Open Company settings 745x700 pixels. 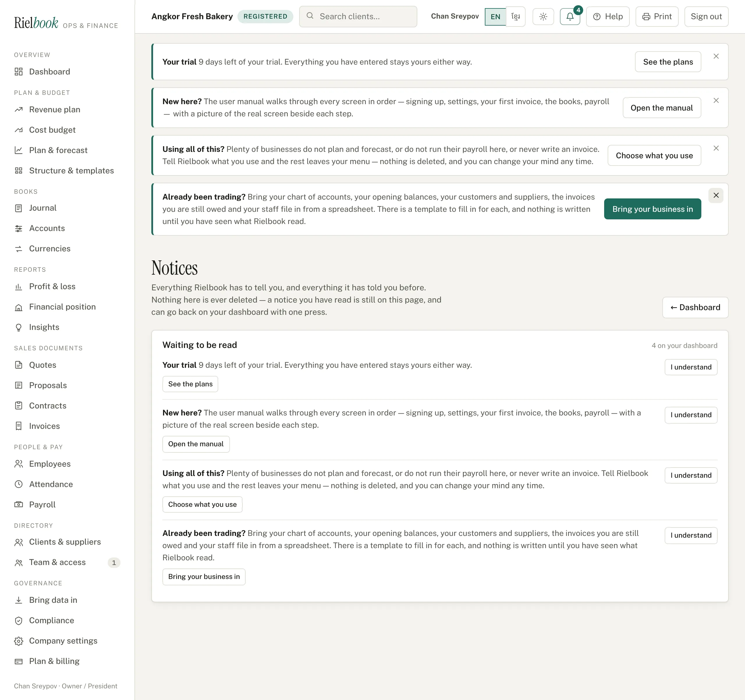67,641
